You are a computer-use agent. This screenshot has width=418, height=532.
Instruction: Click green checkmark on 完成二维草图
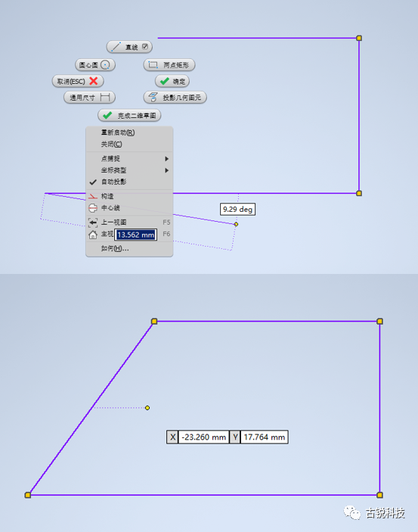point(107,115)
